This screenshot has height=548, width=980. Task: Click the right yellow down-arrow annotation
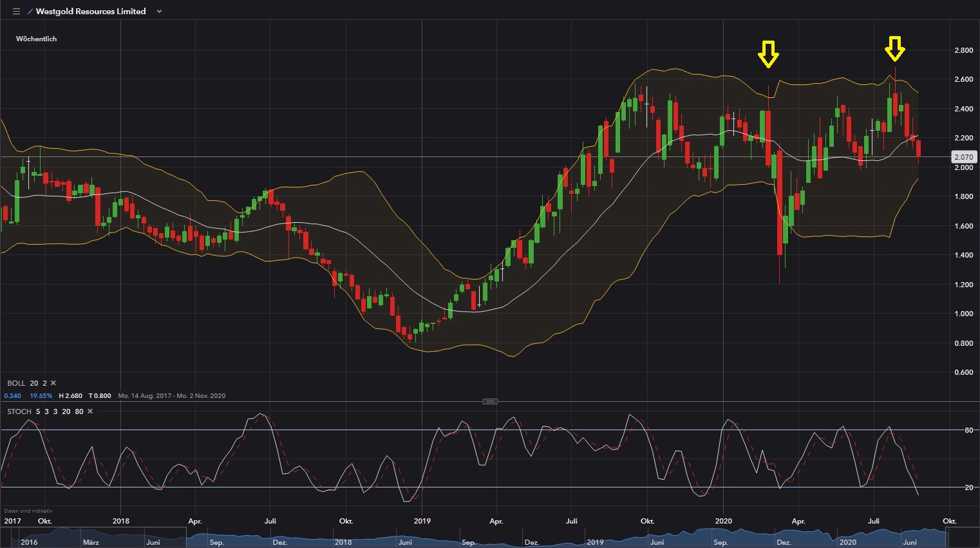[x=894, y=49]
